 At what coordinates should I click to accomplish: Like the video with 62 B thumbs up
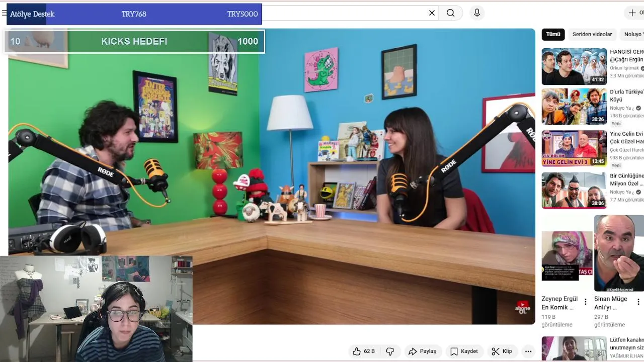click(364, 351)
